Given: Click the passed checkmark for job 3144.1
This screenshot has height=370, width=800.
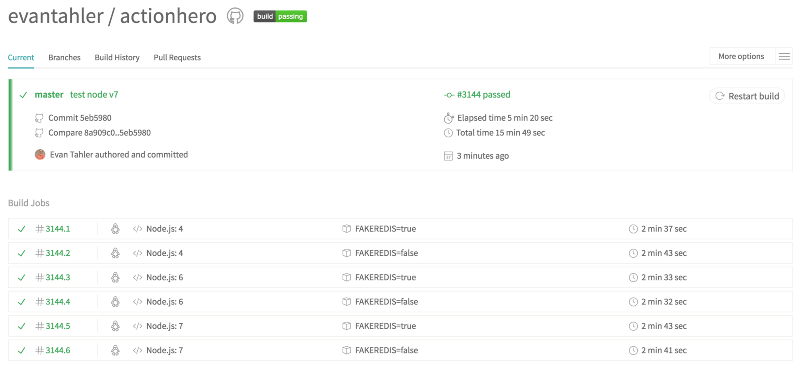Looking at the screenshot, I should click(21, 229).
